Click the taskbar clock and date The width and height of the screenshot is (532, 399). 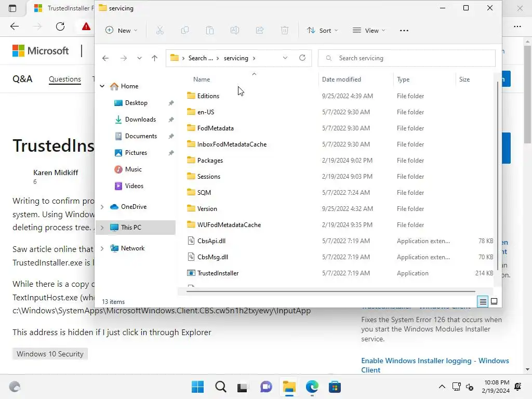[496, 387]
